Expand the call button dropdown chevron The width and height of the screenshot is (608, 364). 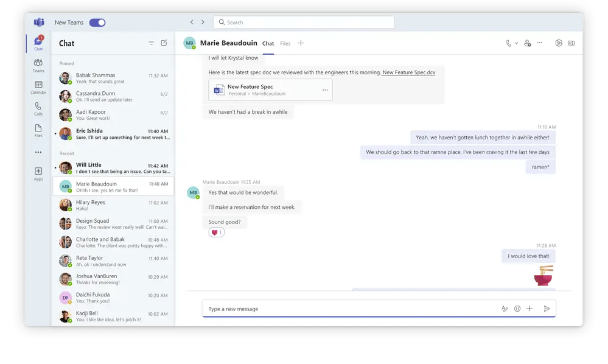pos(515,43)
